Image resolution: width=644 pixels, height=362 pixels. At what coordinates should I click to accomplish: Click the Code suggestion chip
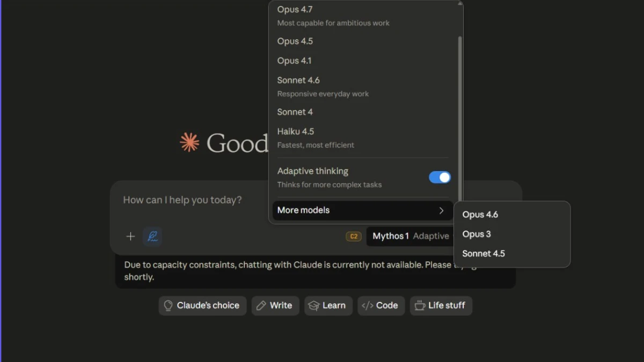[381, 306]
